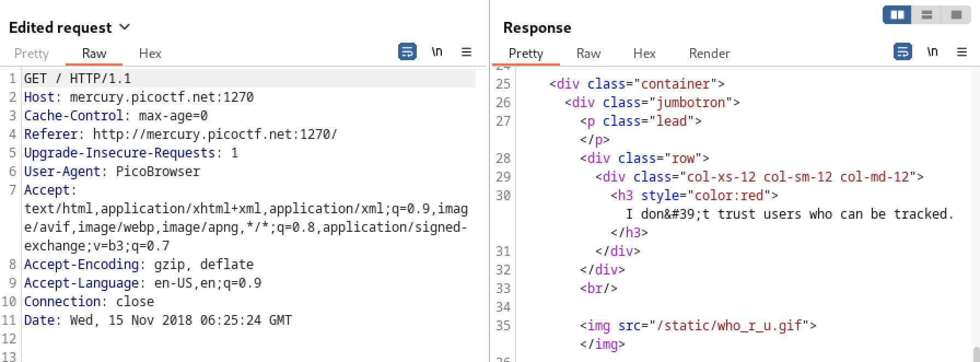The height and width of the screenshot is (362, 980).
Task: Click the Cache-Control header value max-age=0
Action: coord(173,116)
